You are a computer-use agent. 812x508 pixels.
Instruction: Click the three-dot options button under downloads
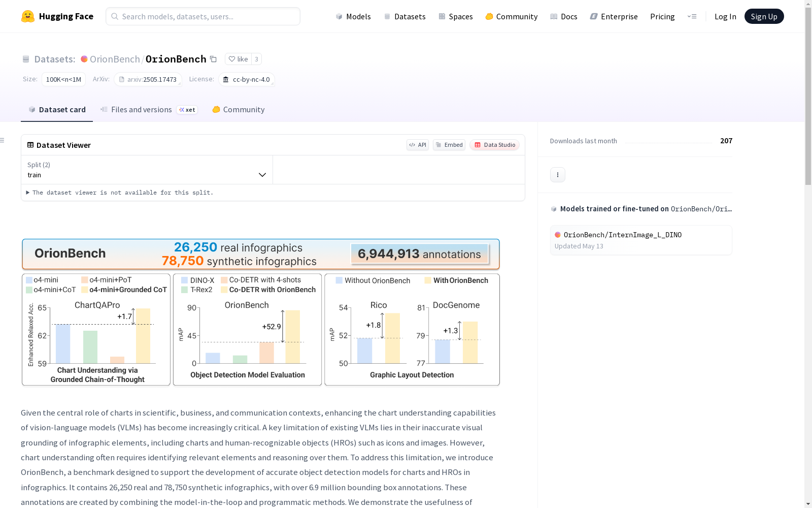pos(558,175)
